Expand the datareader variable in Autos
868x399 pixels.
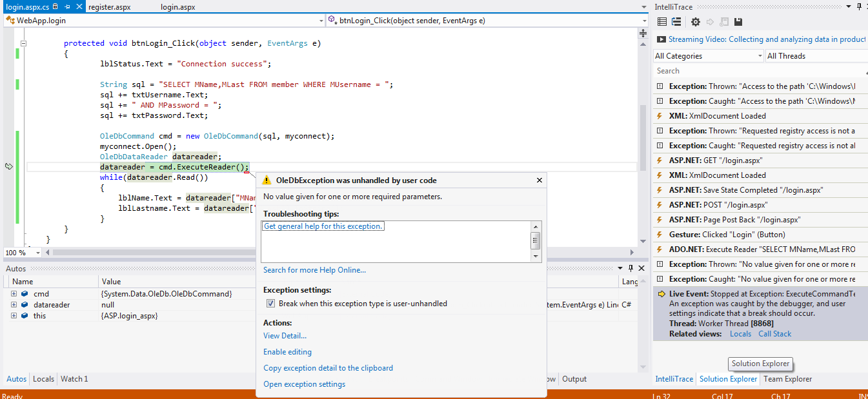(14, 305)
